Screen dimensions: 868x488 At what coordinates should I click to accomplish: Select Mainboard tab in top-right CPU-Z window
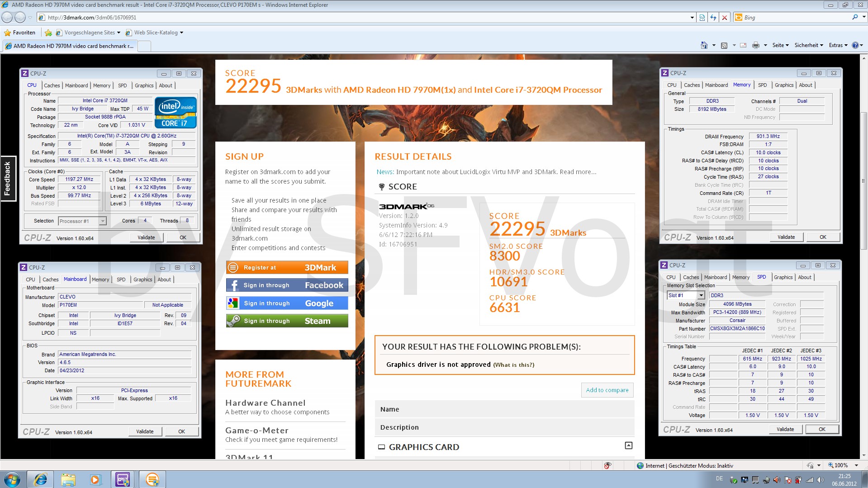point(716,85)
